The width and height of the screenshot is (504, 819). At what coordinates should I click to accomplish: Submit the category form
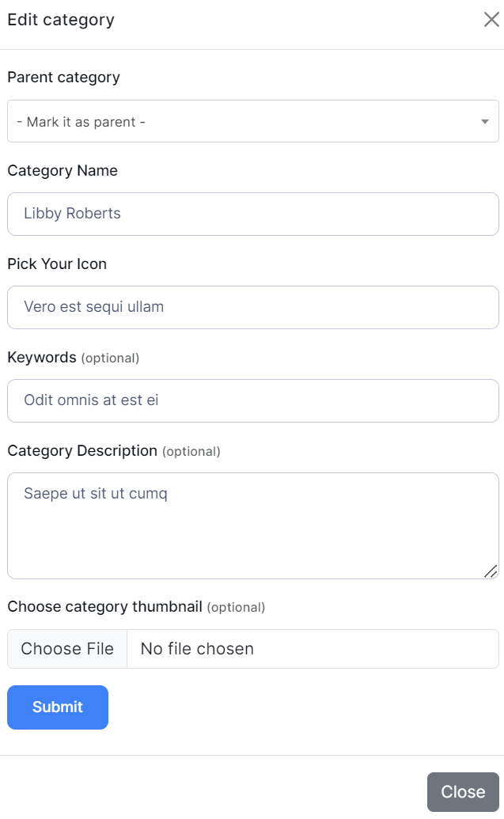pos(58,707)
